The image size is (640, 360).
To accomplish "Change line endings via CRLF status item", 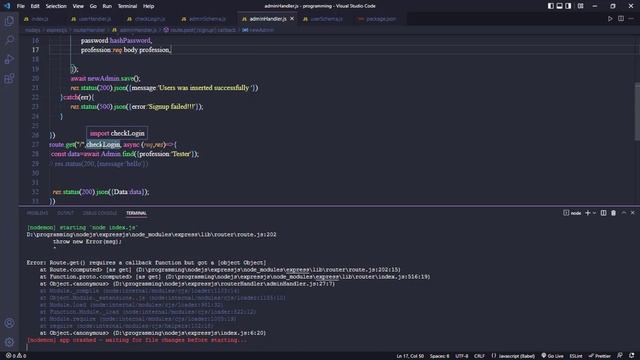I will click(479, 356).
